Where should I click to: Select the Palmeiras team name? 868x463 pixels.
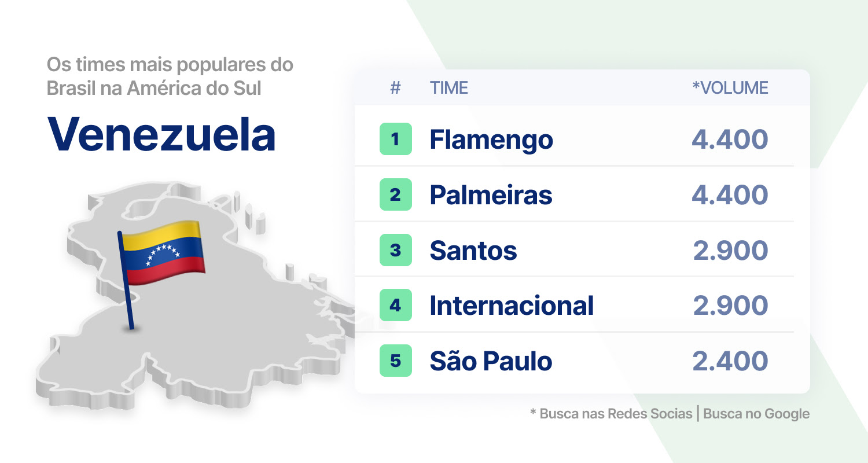coord(491,195)
